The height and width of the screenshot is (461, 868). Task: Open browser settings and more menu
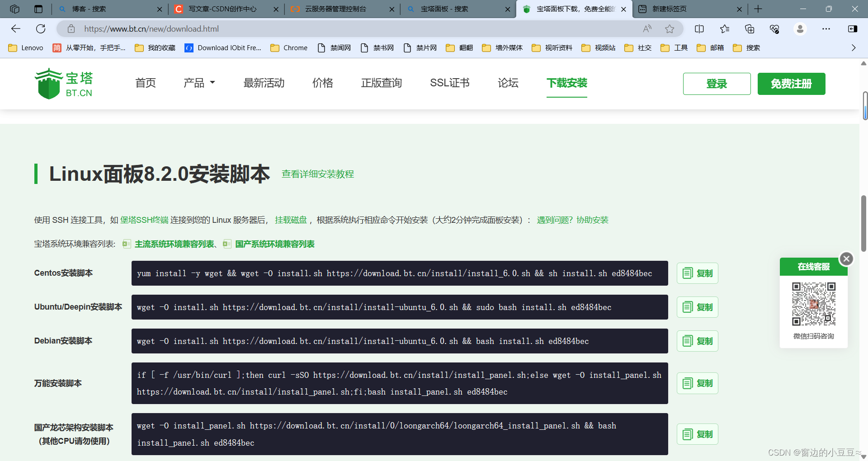point(826,29)
